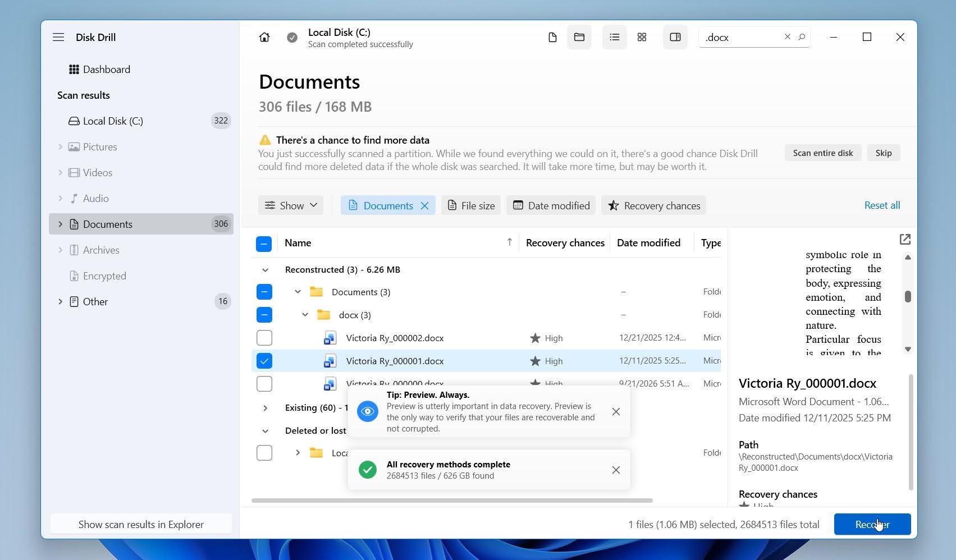Switch to the folder view icon

pyautogui.click(x=579, y=37)
